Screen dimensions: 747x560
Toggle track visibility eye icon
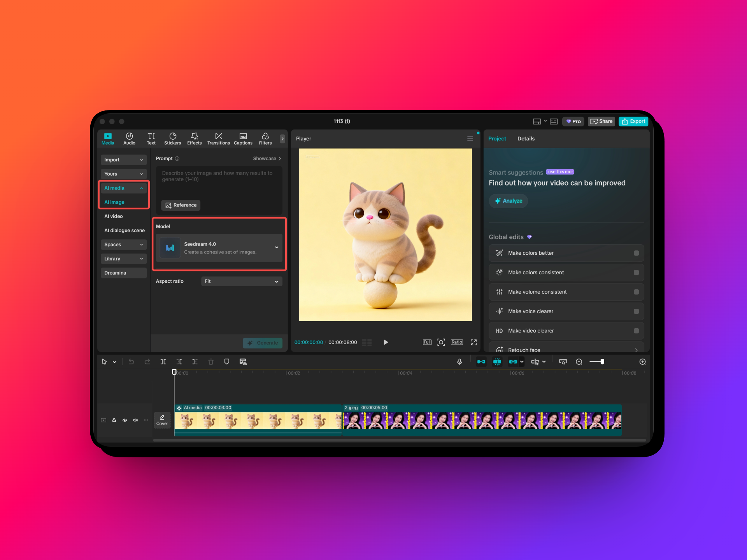coord(124,420)
